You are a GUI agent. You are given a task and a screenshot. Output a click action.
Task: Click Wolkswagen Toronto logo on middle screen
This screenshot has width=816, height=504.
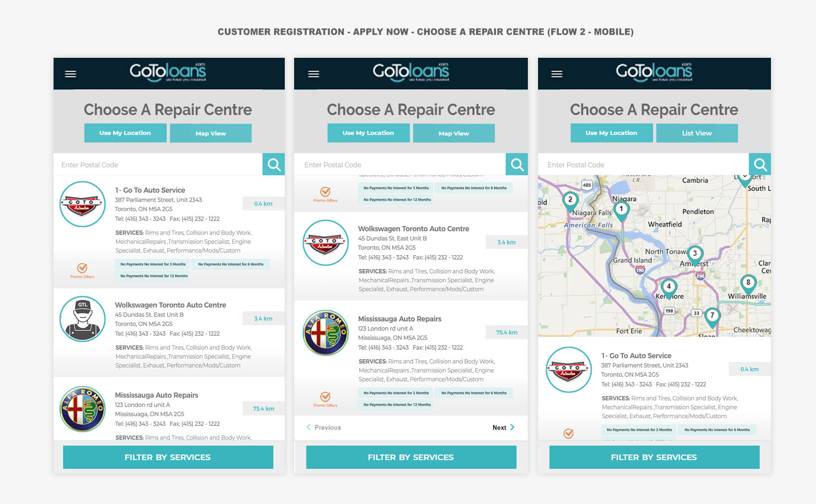tap(326, 243)
